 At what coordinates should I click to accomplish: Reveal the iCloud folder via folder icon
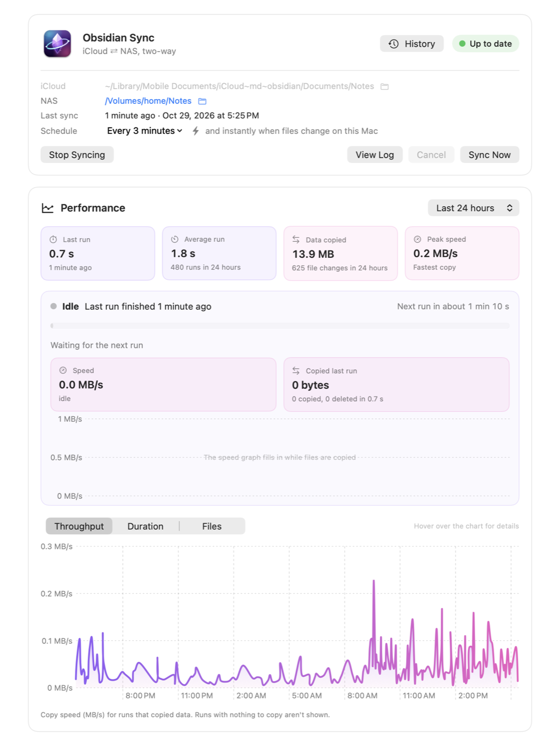coord(385,86)
